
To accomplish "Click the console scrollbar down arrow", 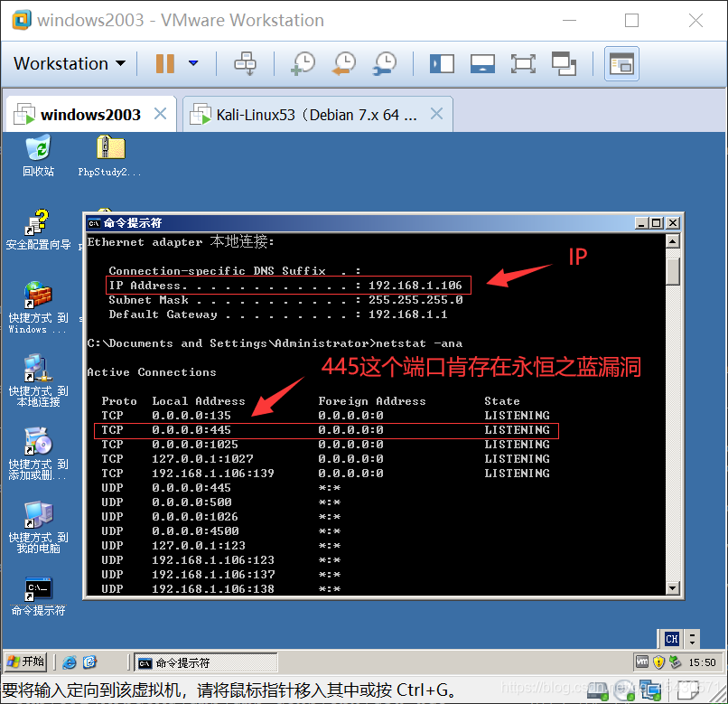I will tap(673, 588).
